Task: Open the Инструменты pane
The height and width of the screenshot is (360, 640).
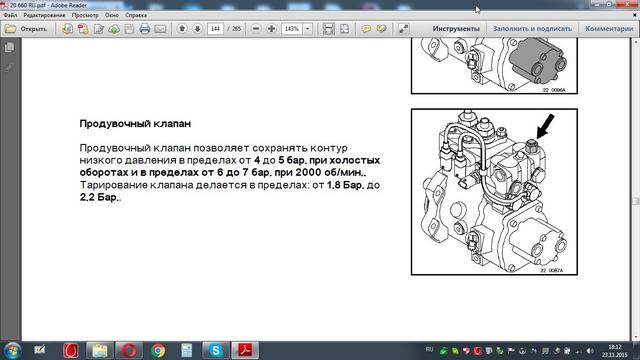Action: (x=456, y=29)
